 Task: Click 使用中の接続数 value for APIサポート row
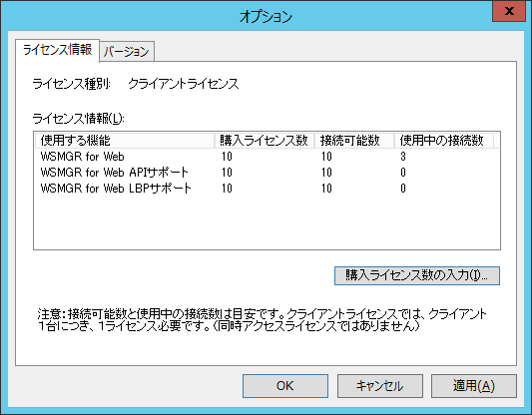coord(403,173)
